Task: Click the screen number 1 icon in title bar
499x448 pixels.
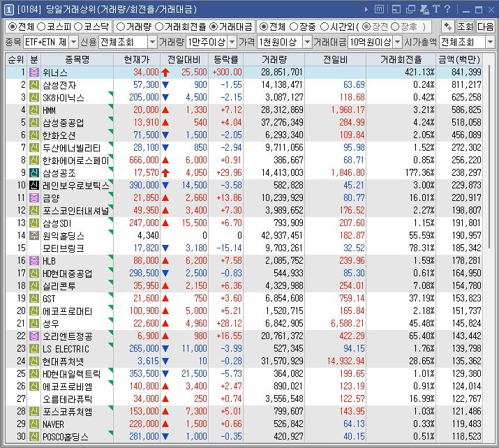Action: (x=8, y=10)
